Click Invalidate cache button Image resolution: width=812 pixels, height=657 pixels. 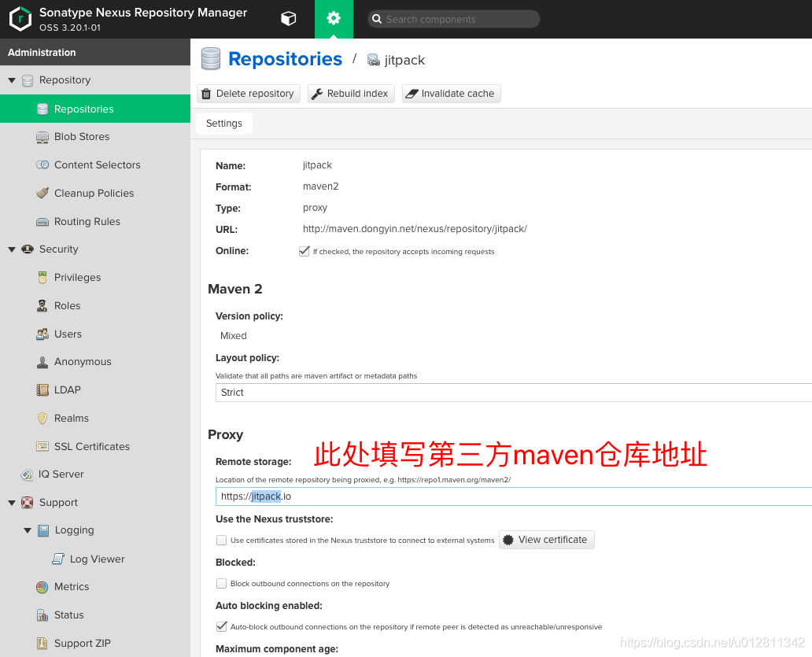click(x=452, y=94)
